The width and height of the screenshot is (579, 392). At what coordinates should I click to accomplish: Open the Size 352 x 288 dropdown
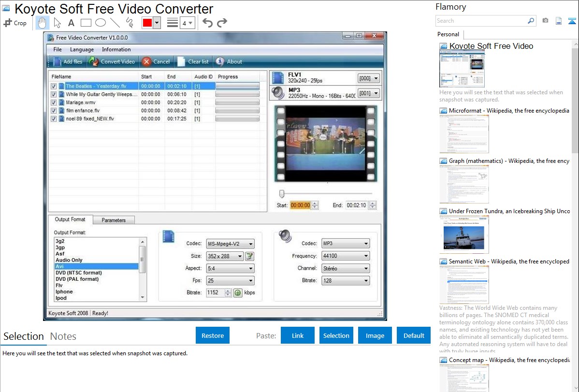pyautogui.click(x=225, y=256)
